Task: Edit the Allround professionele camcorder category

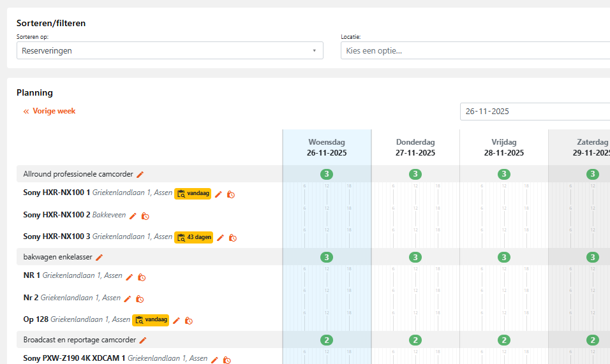Action: point(140,174)
